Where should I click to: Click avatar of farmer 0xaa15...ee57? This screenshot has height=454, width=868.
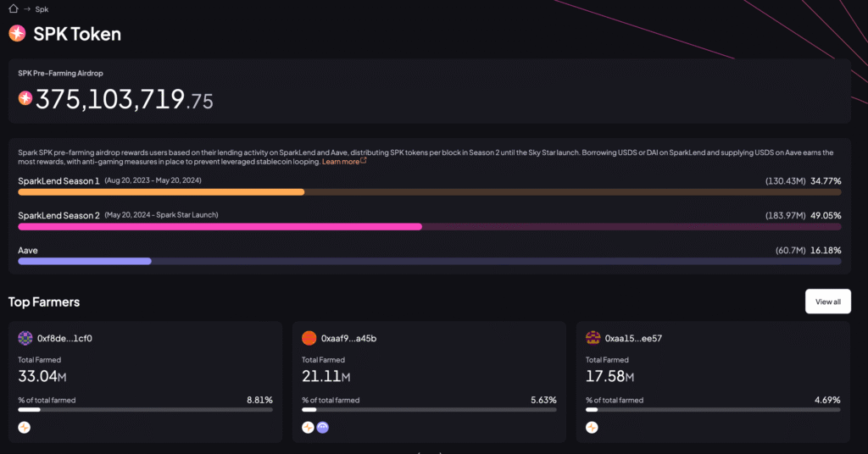pyautogui.click(x=593, y=338)
